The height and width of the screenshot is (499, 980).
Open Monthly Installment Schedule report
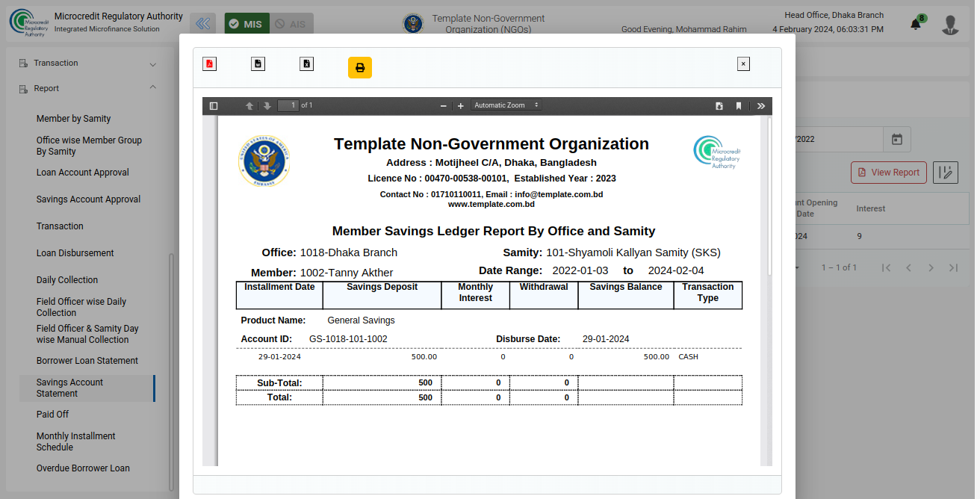(76, 441)
